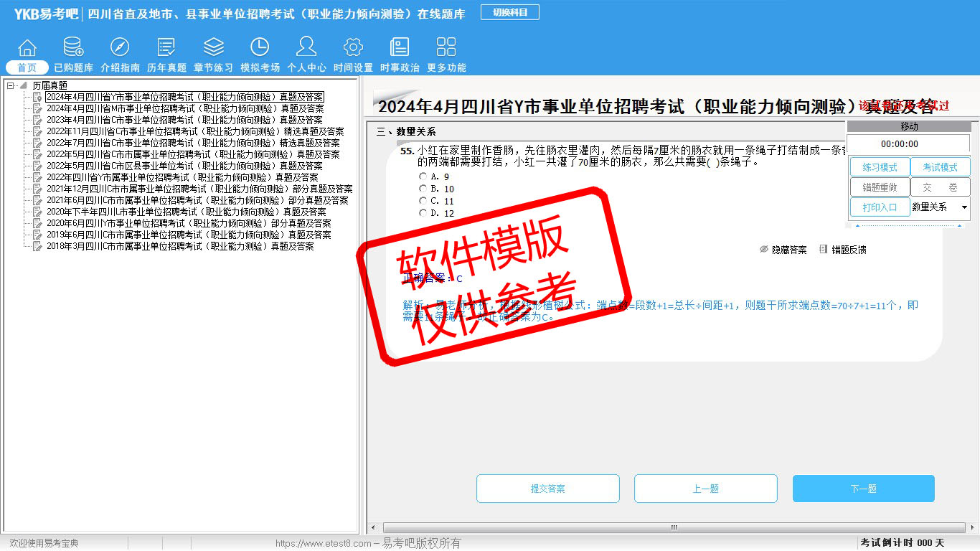
Task: Hide the answer with 隐藏答案
Action: [783, 250]
